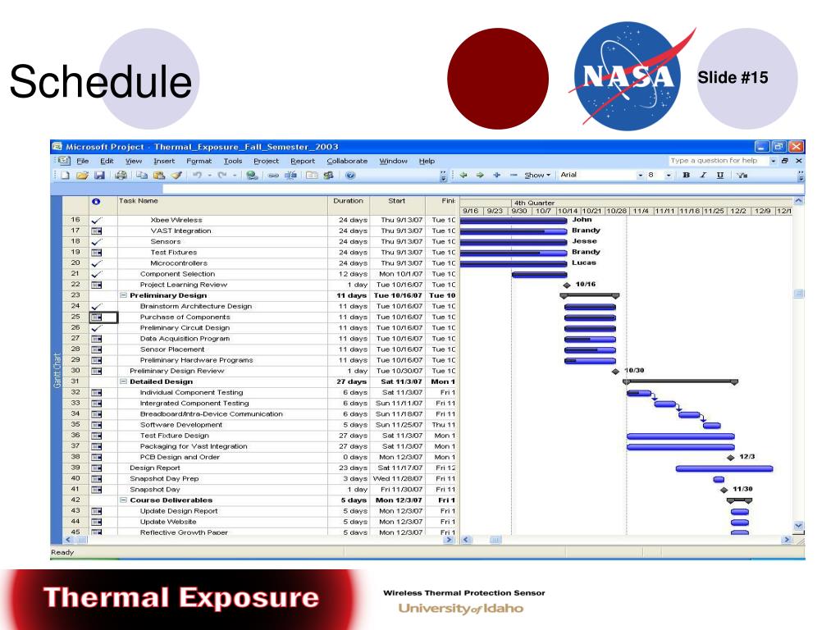Select the Snapshot Day Prep task
The height and width of the screenshot is (630, 840).
tap(164, 479)
